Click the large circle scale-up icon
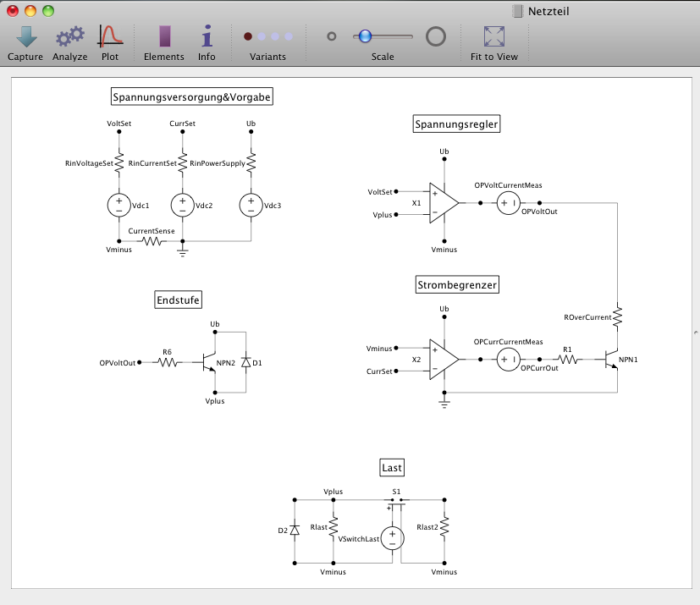Screen dimensions: 700x605 [x=435, y=36]
